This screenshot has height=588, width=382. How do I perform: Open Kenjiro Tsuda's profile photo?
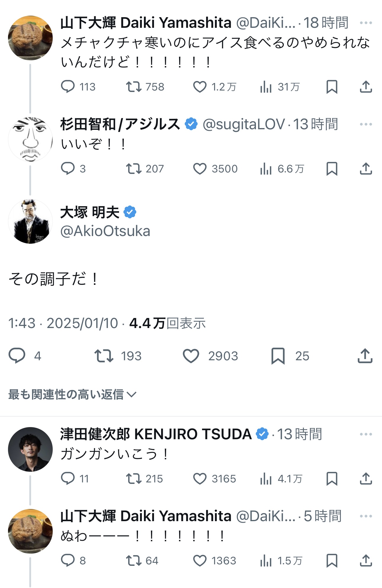(30, 449)
